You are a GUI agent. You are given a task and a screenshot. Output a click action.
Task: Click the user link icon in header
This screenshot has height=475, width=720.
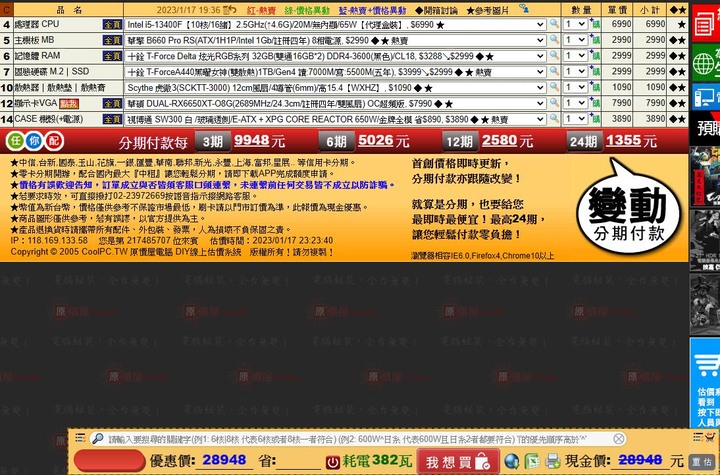(523, 8)
